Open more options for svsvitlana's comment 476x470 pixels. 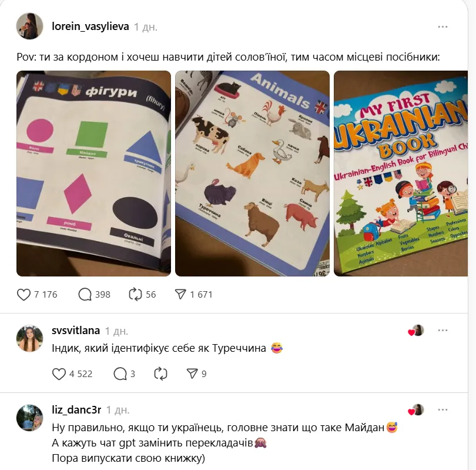(443, 330)
